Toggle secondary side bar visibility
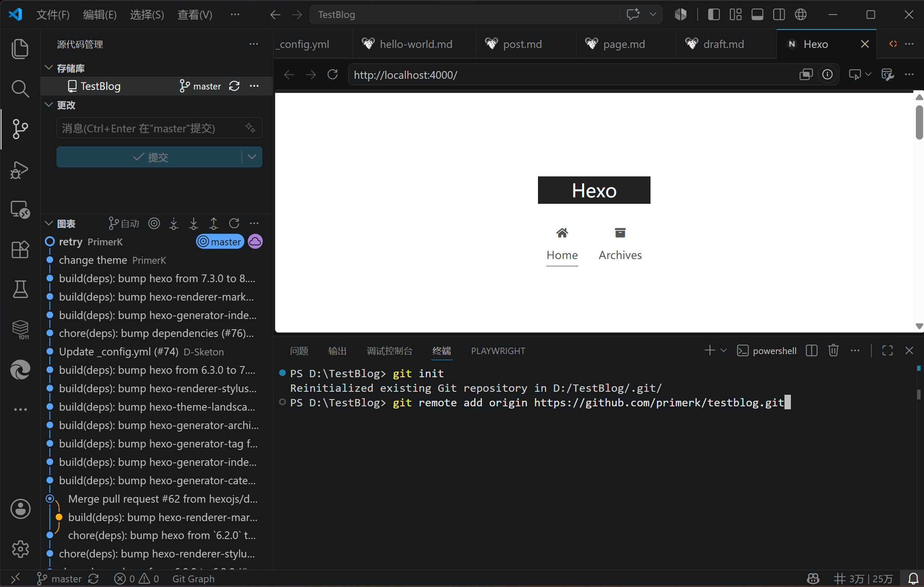924x587 pixels. [x=779, y=15]
